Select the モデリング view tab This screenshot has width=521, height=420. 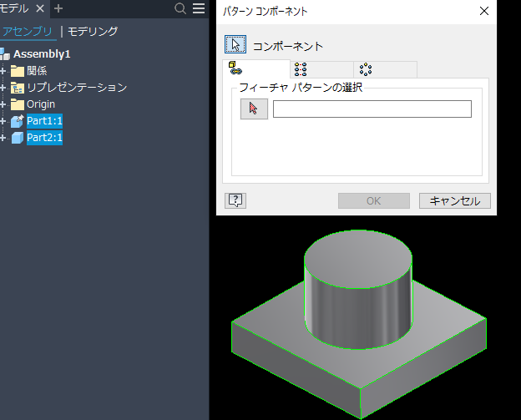point(93,31)
